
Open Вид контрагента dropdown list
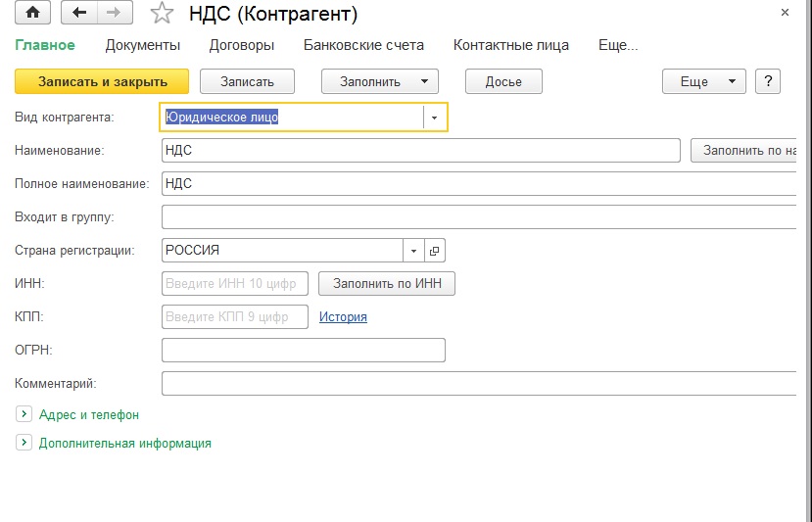pyautogui.click(x=435, y=118)
